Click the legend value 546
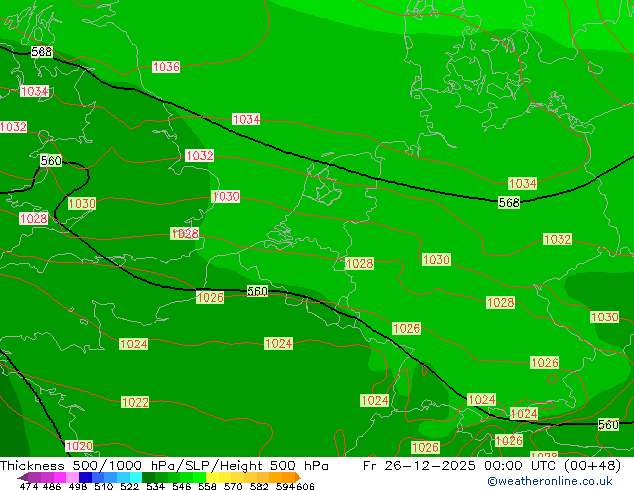The width and height of the screenshot is (634, 490). pos(181,486)
